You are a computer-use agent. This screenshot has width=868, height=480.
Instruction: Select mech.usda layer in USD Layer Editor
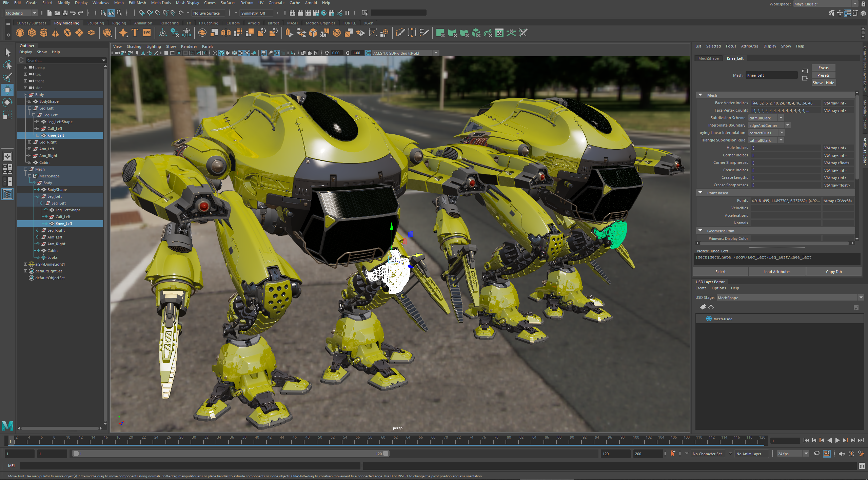723,319
